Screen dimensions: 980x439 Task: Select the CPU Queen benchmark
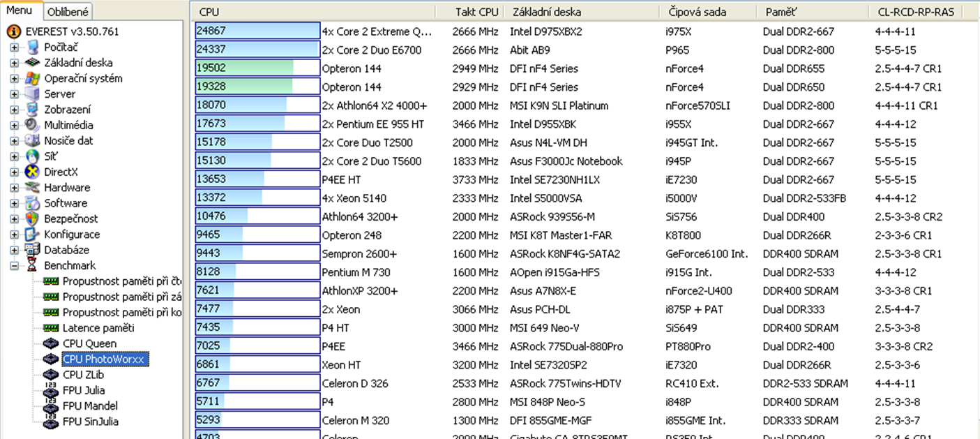point(89,343)
